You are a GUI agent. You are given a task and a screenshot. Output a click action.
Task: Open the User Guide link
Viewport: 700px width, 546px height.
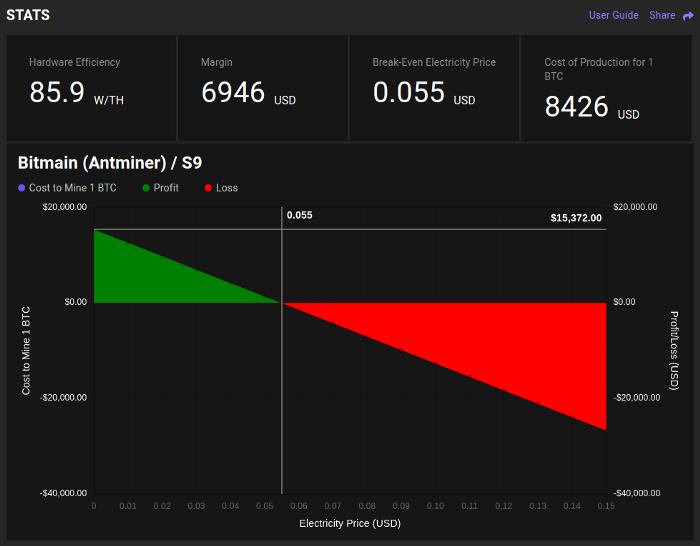tap(613, 15)
